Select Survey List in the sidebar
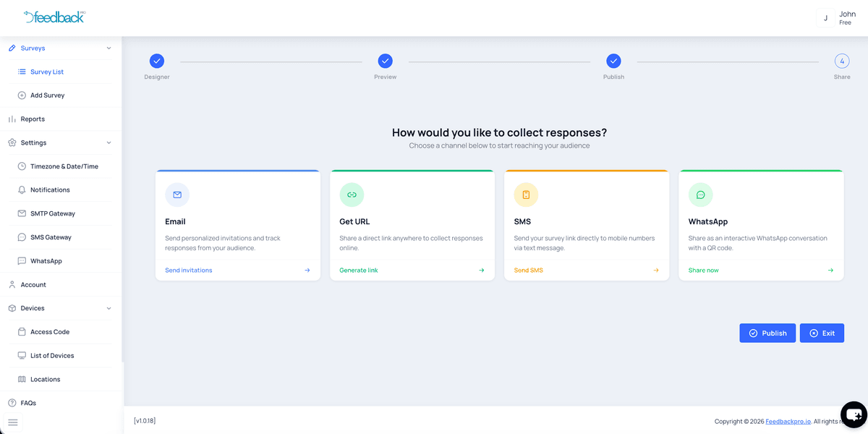This screenshot has height=434, width=868. pyautogui.click(x=47, y=72)
